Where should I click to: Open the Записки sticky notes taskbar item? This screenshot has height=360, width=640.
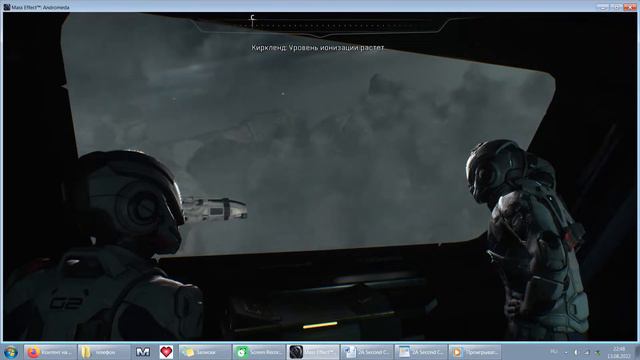pyautogui.click(x=205, y=352)
